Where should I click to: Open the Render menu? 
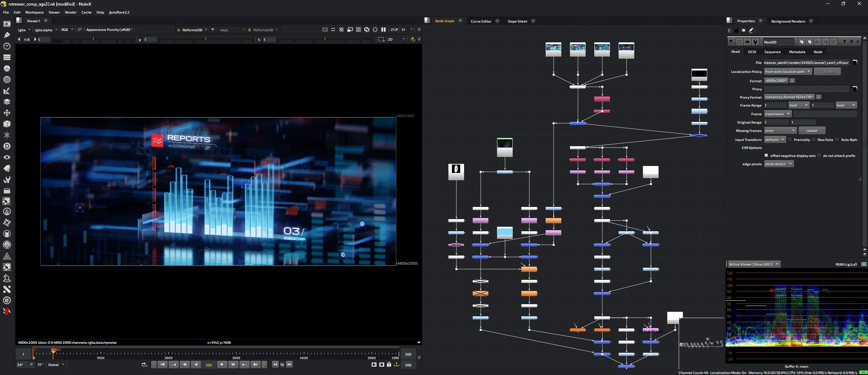tap(71, 12)
